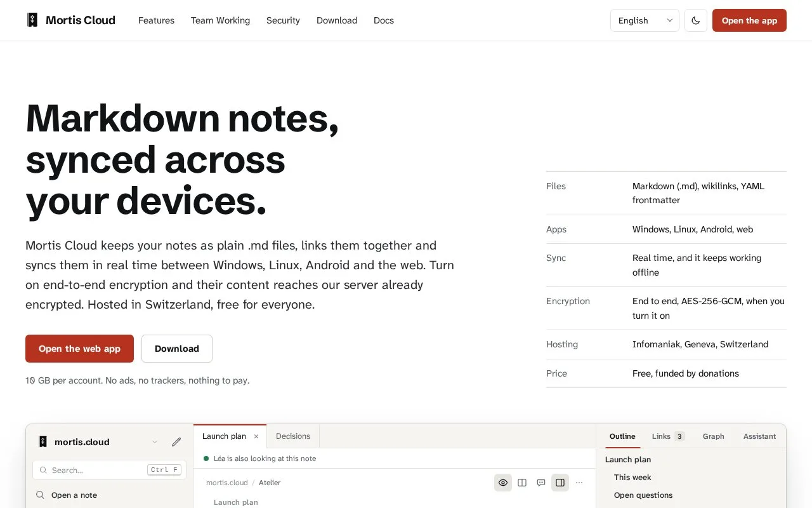Click the Mortis Cloud logo icon
This screenshot has width=812, height=508.
[32, 20]
